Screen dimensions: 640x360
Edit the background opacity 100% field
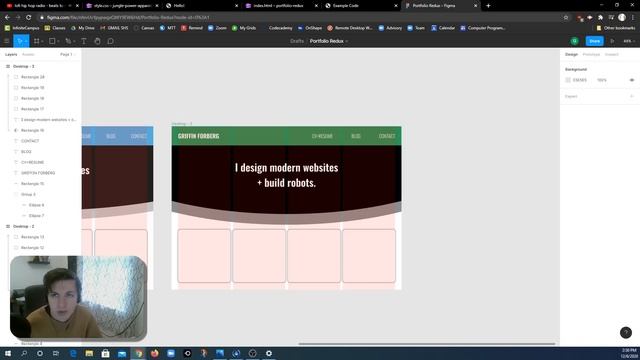[602, 80]
